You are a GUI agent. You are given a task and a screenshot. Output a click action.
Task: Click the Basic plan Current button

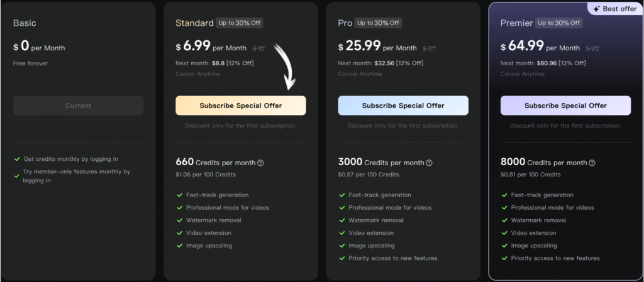point(78,106)
